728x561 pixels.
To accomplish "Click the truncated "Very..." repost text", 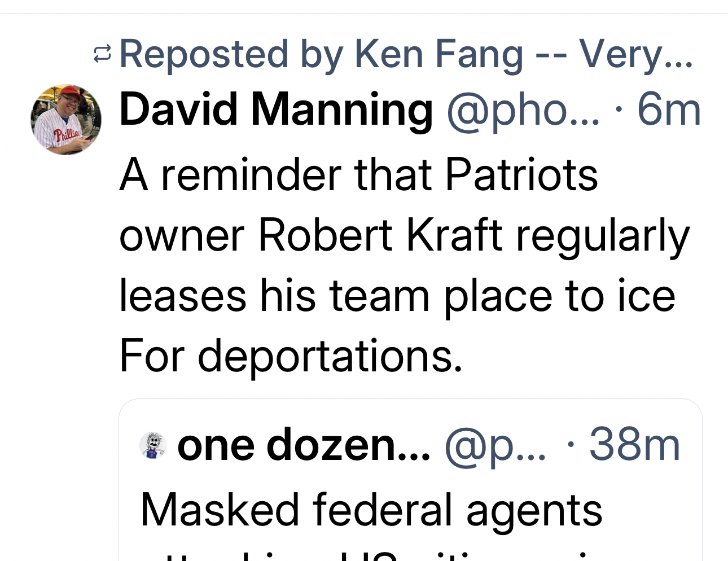I will pos(636,54).
